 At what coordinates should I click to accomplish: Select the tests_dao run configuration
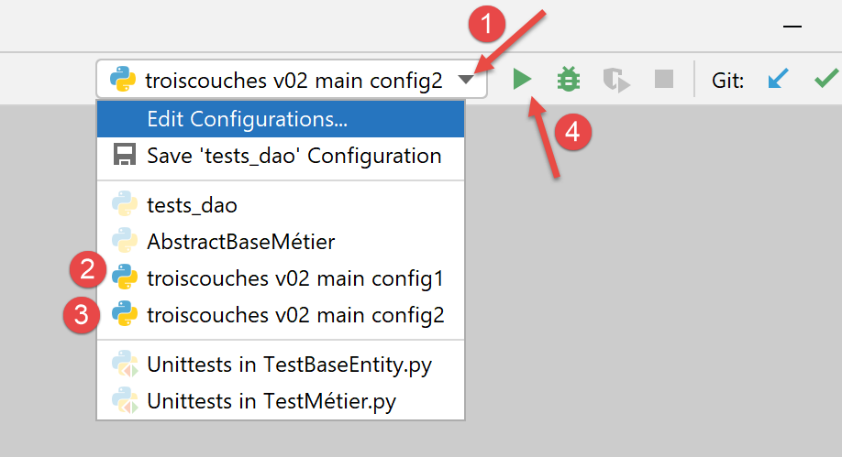192,205
